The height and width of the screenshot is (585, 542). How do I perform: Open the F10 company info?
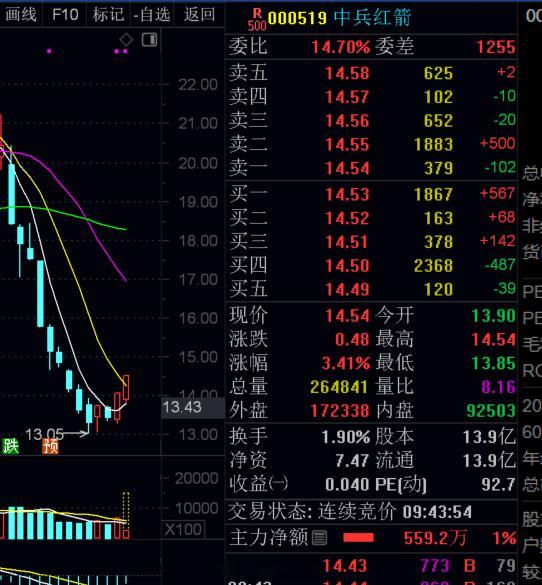65,15
